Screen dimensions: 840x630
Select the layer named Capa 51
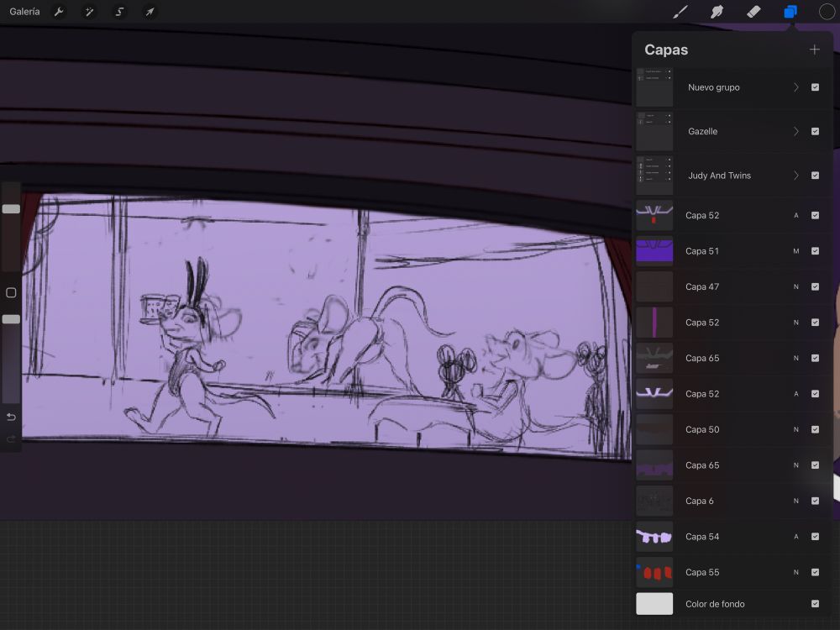click(702, 250)
